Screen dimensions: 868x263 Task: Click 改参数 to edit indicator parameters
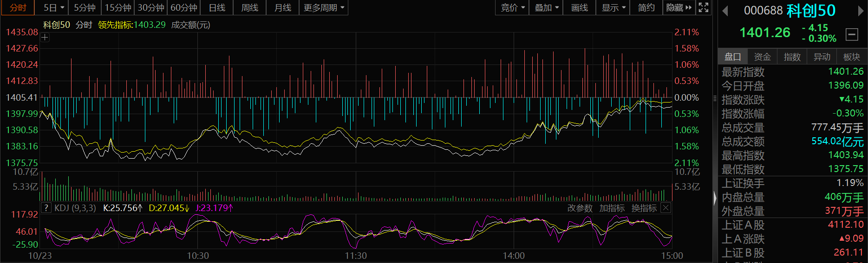pos(580,208)
